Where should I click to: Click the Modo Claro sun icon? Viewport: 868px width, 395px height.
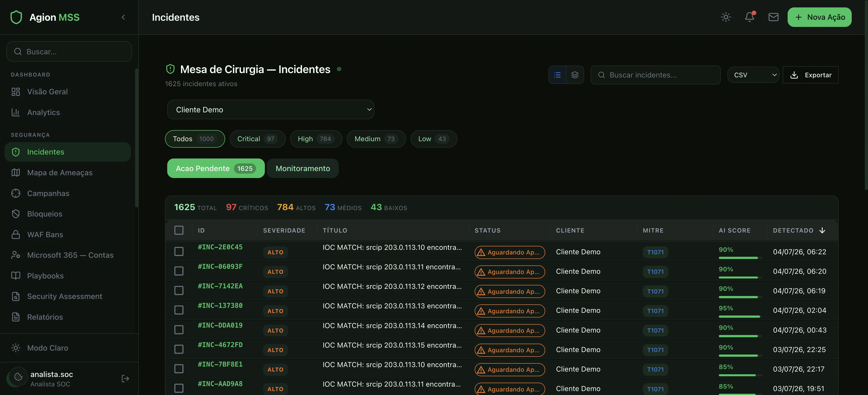[x=16, y=348]
